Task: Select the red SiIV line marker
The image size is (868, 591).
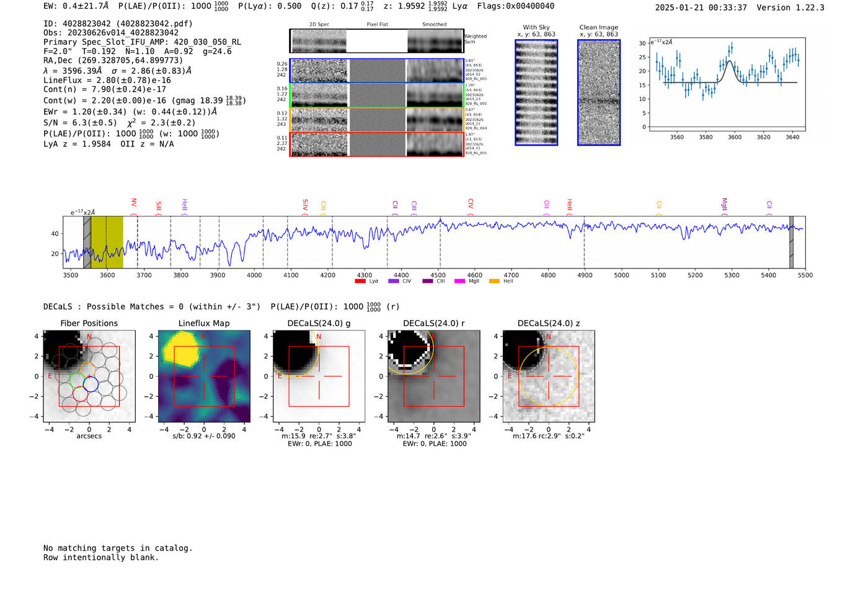Action: [x=305, y=207]
